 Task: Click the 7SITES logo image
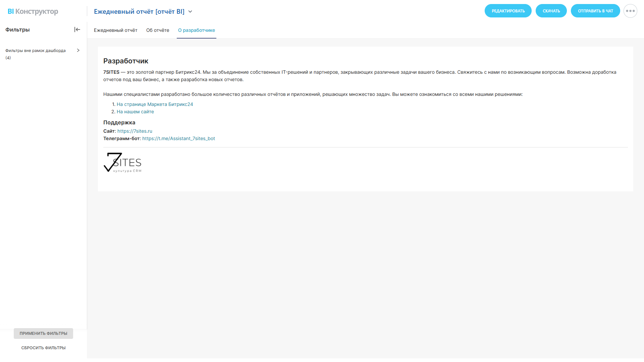click(x=122, y=163)
